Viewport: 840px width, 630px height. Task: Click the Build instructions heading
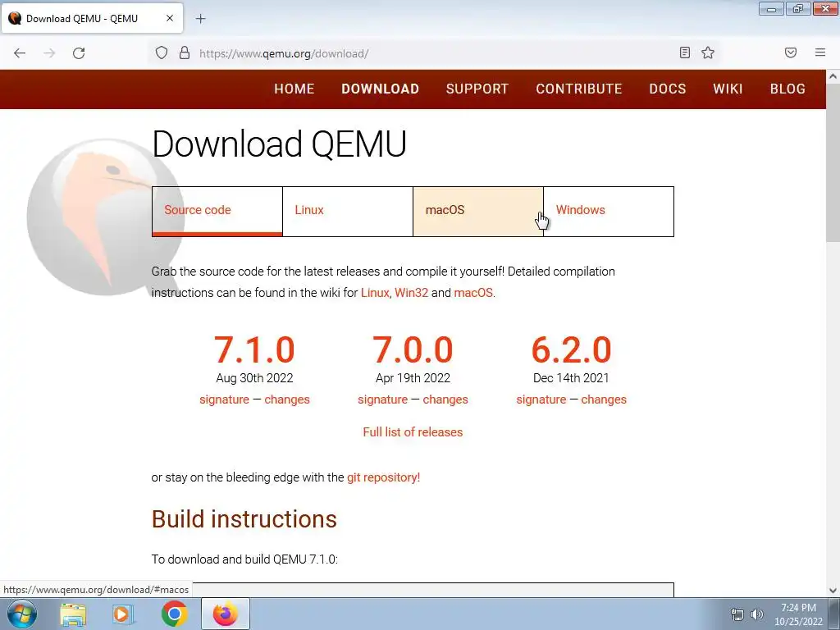244,519
